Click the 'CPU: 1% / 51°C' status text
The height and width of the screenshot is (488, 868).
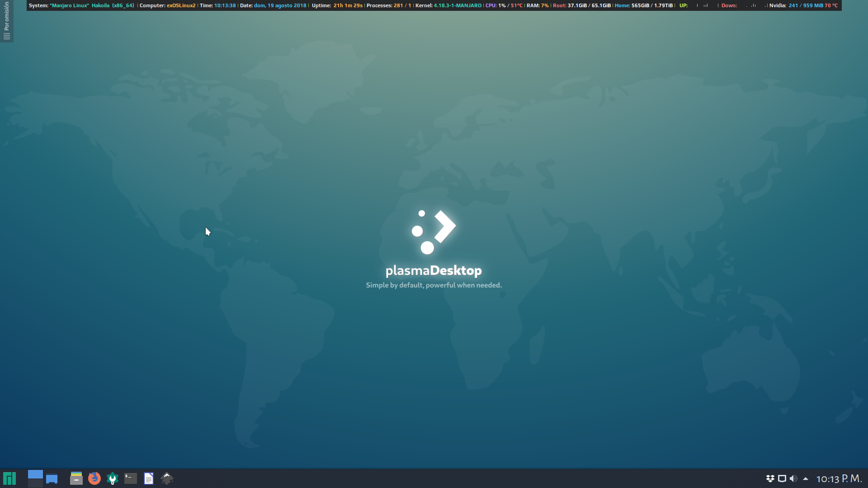pos(504,5)
